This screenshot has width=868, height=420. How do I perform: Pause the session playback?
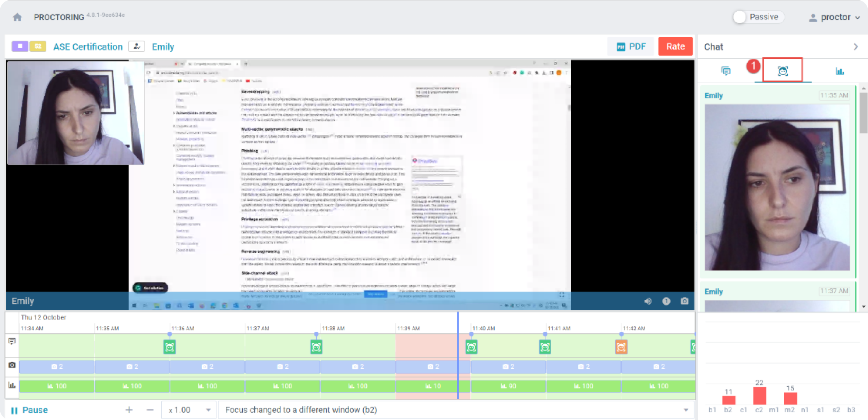[x=29, y=410]
